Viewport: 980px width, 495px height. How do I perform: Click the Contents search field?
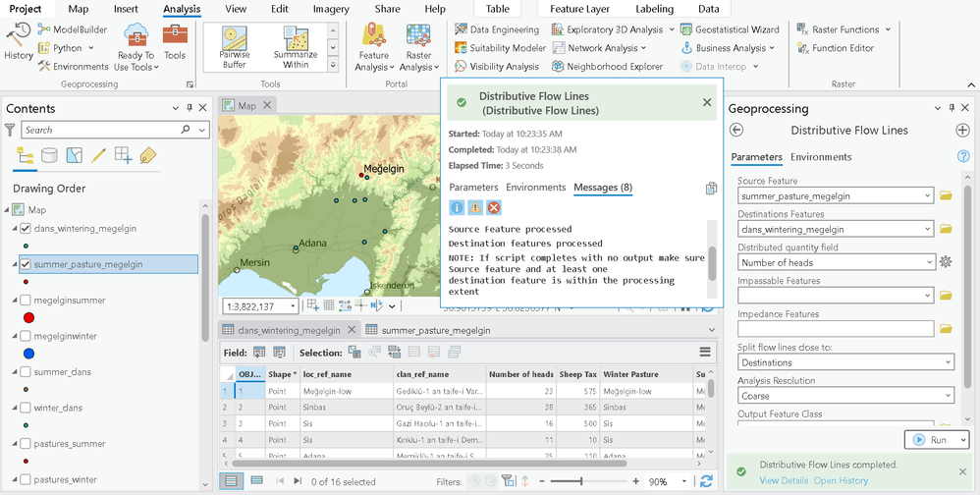click(x=100, y=130)
